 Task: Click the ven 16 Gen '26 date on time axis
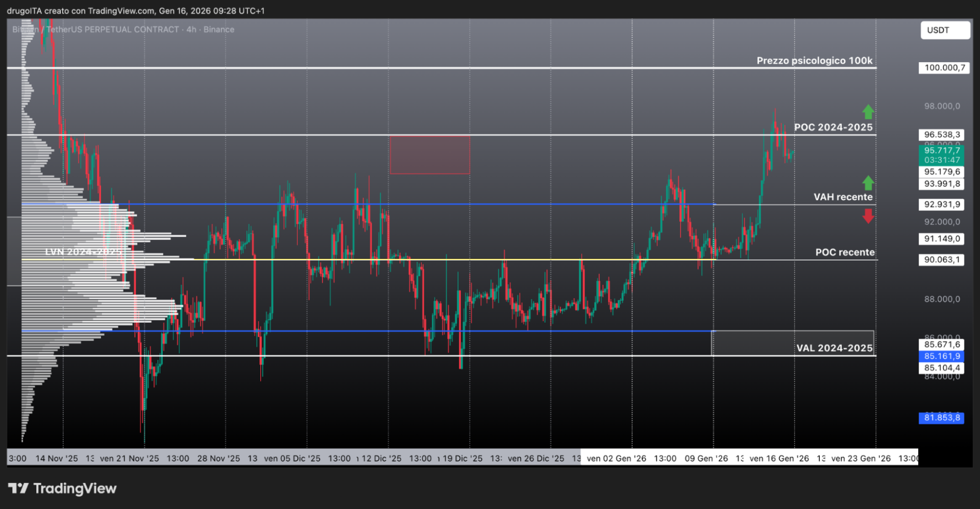tap(779, 458)
